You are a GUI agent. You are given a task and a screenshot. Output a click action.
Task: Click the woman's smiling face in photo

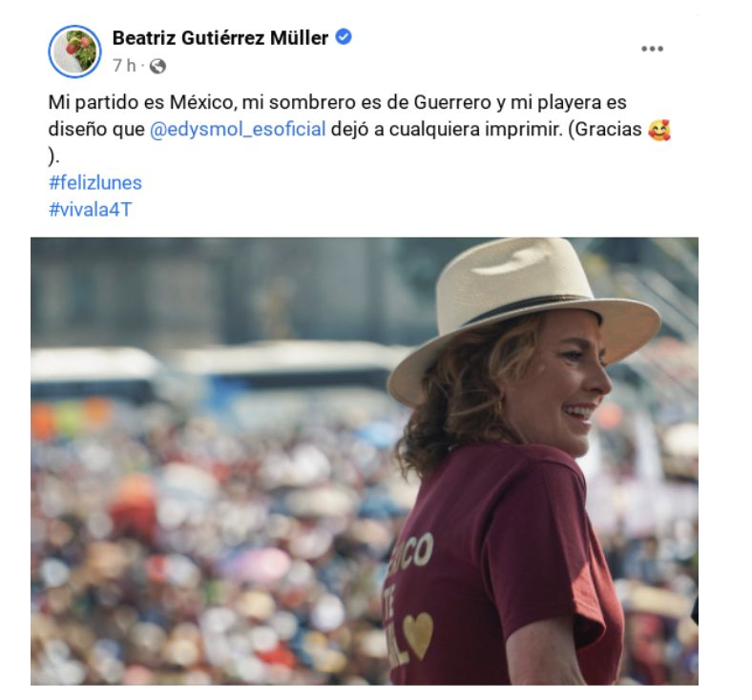pyautogui.click(x=563, y=381)
